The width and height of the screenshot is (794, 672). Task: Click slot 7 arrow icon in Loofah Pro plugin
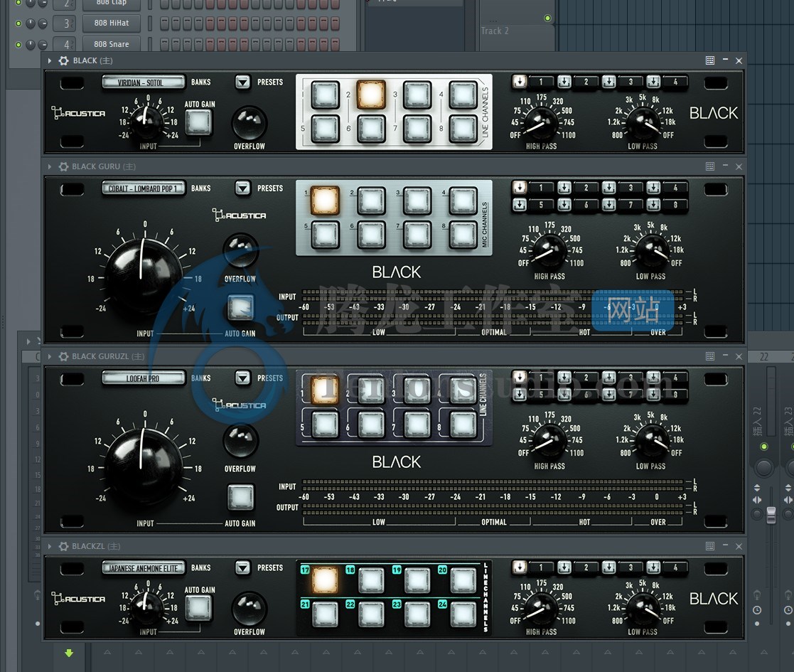point(608,395)
